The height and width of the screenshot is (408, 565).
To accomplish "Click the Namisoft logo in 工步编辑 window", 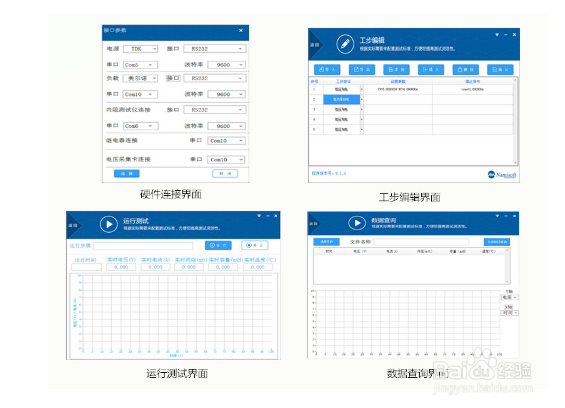I will 502,174.
